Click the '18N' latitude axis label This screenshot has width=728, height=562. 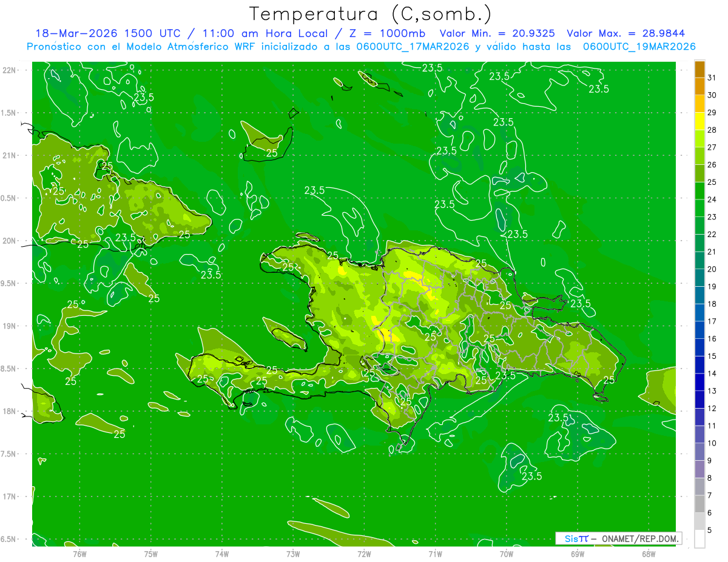(8, 412)
